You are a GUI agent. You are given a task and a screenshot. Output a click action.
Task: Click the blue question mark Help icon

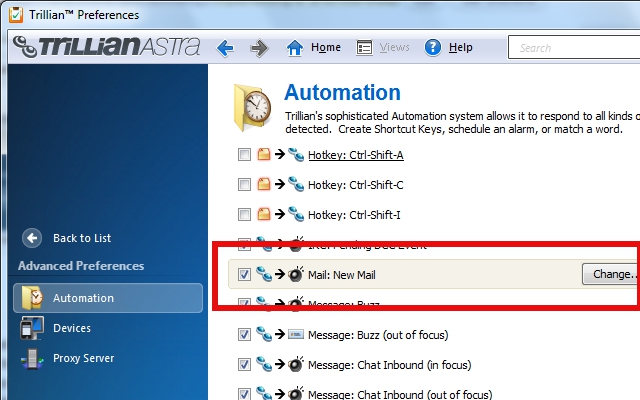point(433,48)
